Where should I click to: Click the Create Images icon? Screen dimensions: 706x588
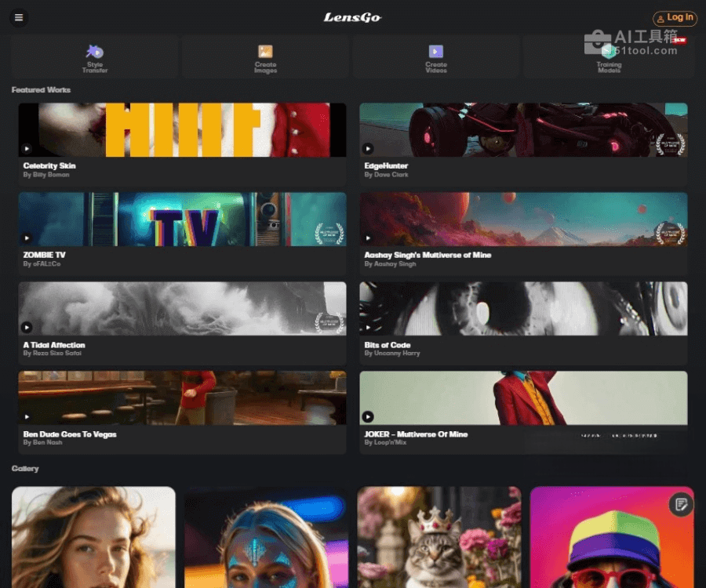(266, 52)
